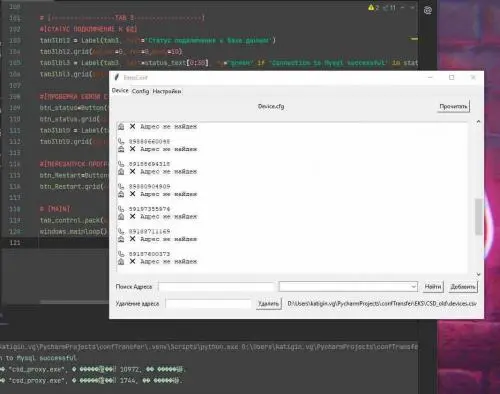Click tab3lbl2.grid code line in PyCharm

[111, 52]
